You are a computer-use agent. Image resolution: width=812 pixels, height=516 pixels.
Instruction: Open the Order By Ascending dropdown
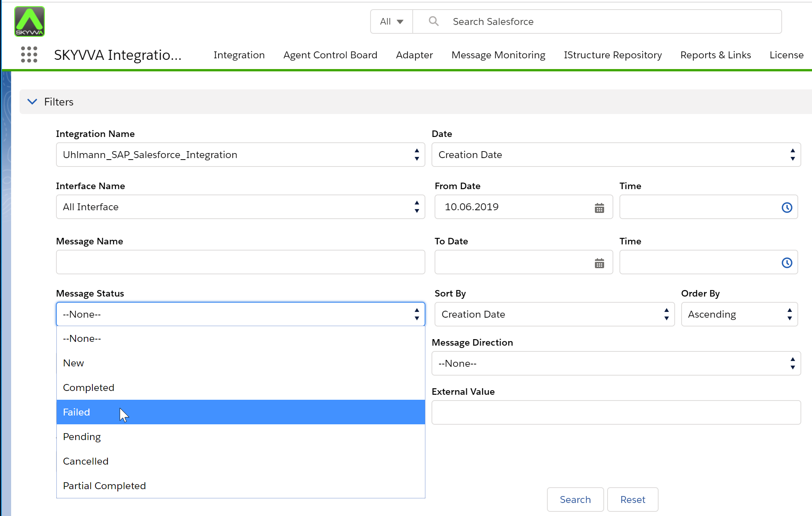click(x=739, y=314)
